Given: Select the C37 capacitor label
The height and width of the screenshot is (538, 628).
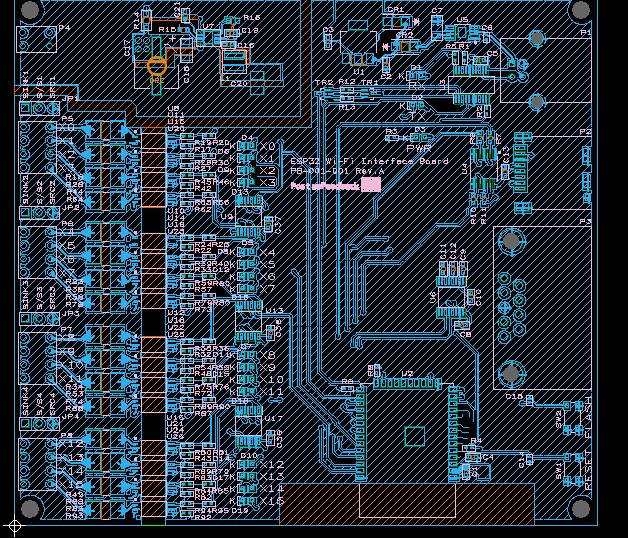Looking at the screenshot, I should coord(278,225).
